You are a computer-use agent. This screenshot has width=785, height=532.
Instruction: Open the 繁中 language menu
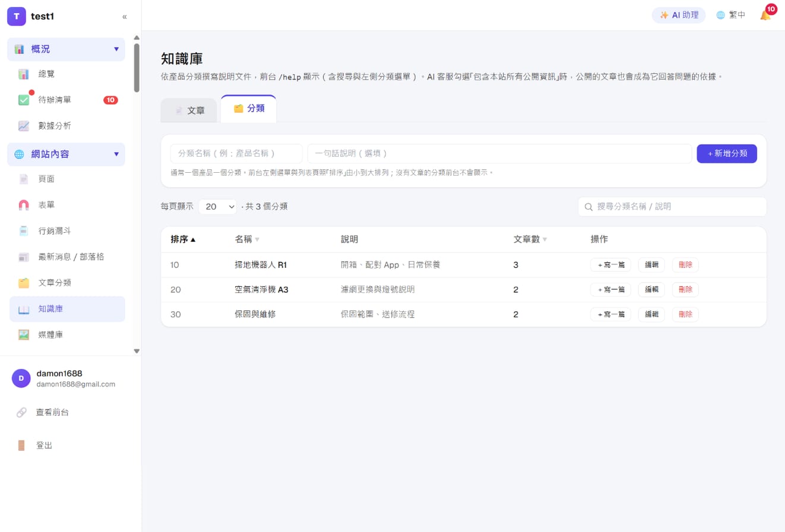(730, 15)
